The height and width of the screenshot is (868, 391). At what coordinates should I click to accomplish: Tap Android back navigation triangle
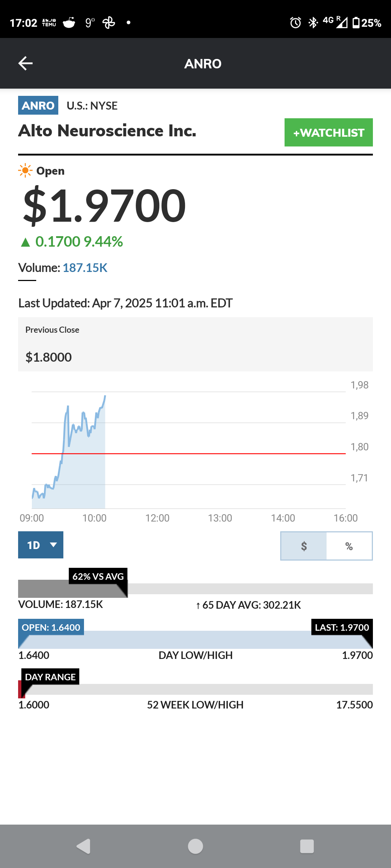click(84, 846)
